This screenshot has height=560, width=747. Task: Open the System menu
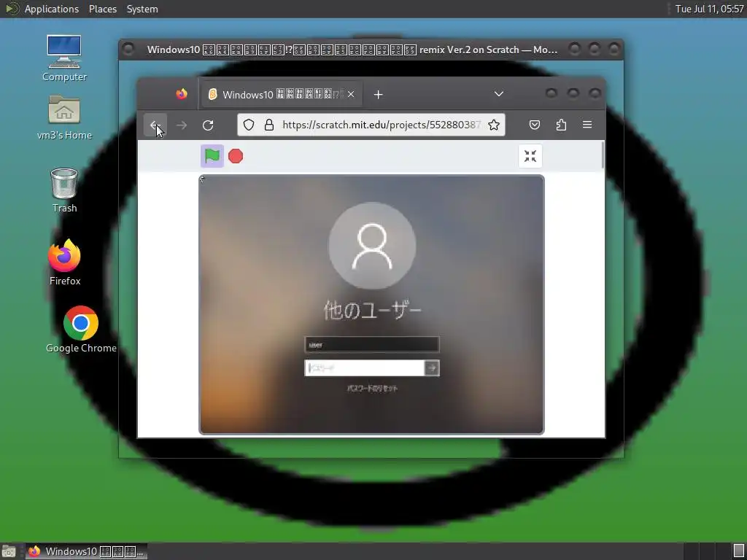pyautogui.click(x=142, y=9)
